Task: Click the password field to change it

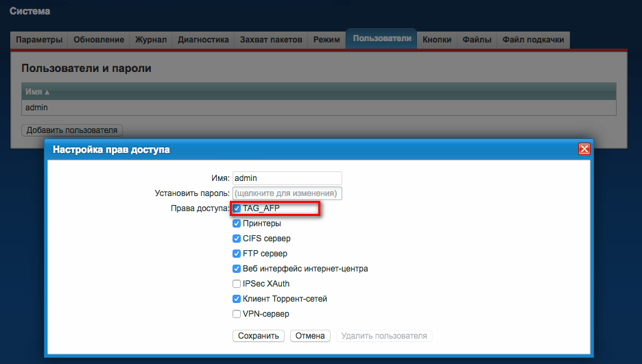Action: click(x=287, y=193)
